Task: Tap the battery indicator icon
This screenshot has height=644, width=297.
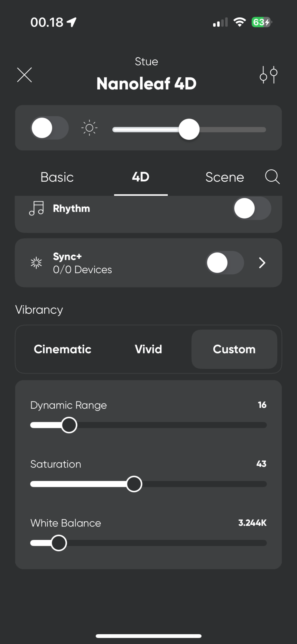Action: pos(262,22)
